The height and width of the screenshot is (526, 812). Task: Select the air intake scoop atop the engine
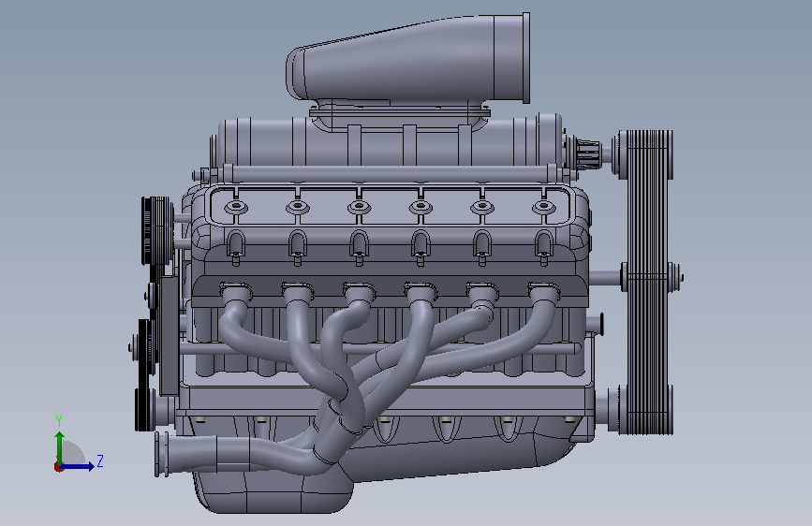coord(408,60)
